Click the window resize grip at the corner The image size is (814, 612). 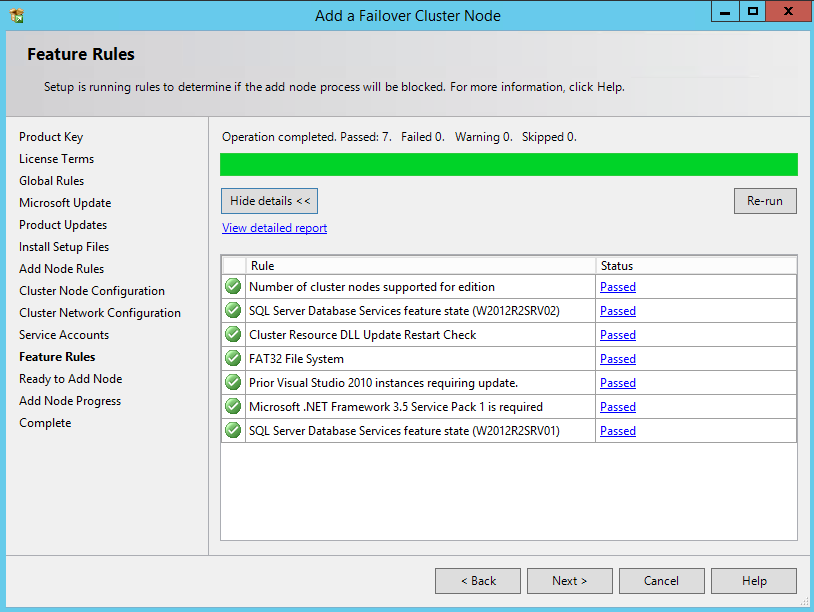tap(805, 602)
